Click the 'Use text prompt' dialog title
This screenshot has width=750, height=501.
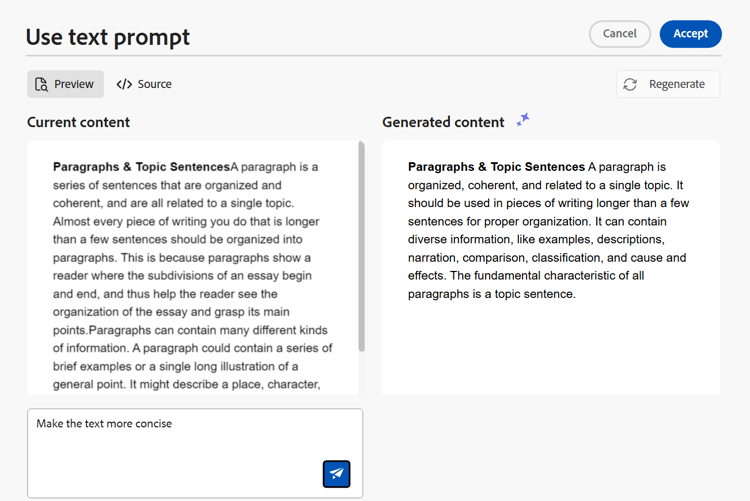(x=108, y=37)
